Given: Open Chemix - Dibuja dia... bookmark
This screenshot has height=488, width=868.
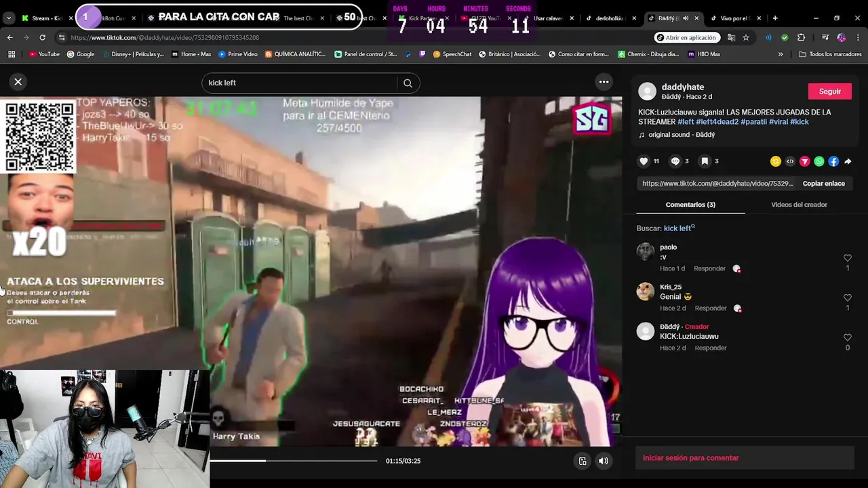Looking at the screenshot, I should [x=648, y=54].
